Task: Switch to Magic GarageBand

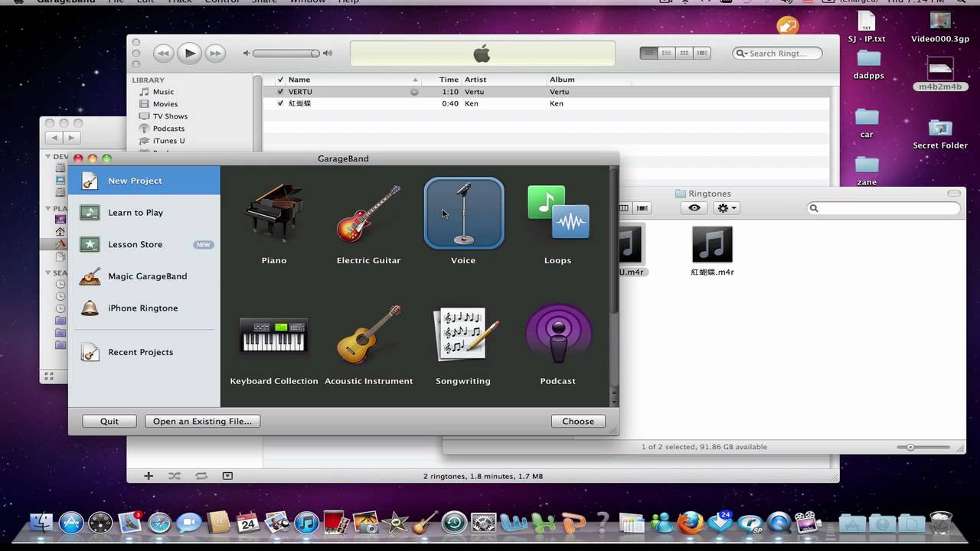Action: point(144,276)
